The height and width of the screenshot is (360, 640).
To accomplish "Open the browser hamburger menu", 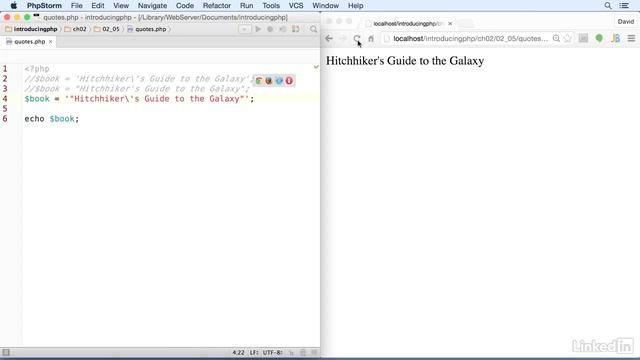I will [x=631, y=38].
